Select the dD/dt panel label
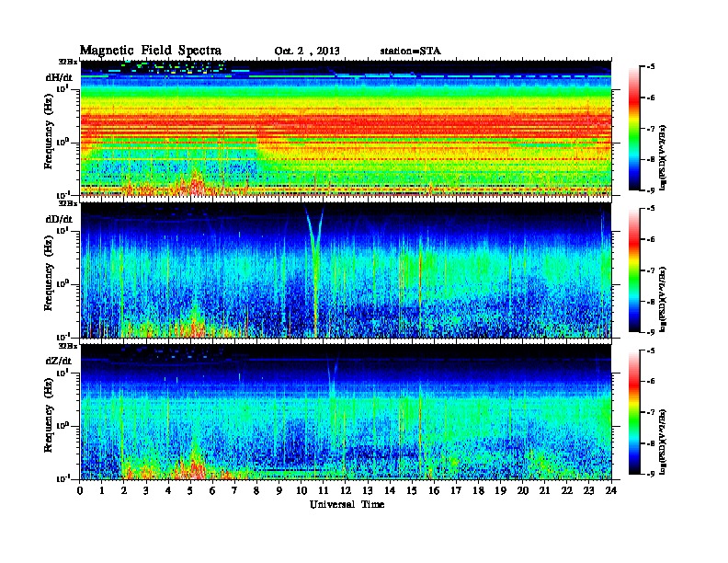The width and height of the screenshot is (728, 563). click(x=59, y=219)
